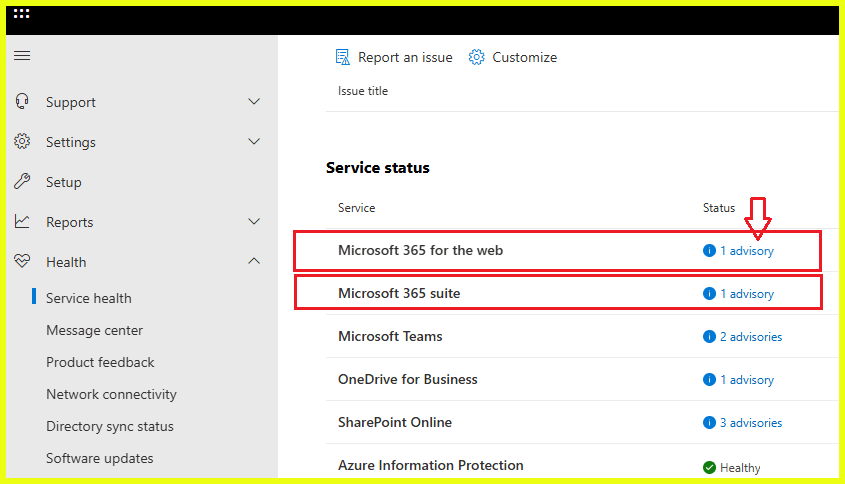Viewport: 845px width, 484px height.
Task: Click the Settings gear icon in sidebar
Action: [x=22, y=141]
